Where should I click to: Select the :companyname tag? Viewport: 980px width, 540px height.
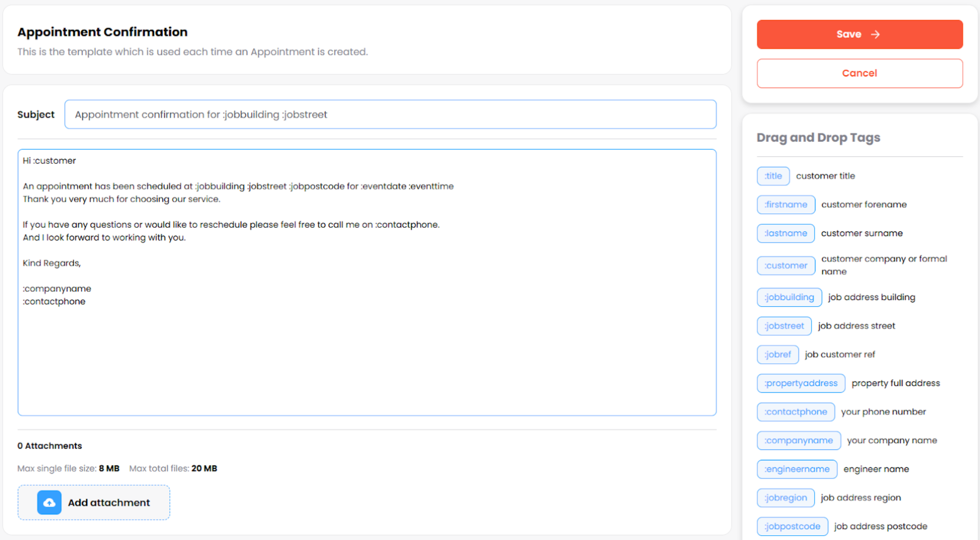(x=798, y=441)
